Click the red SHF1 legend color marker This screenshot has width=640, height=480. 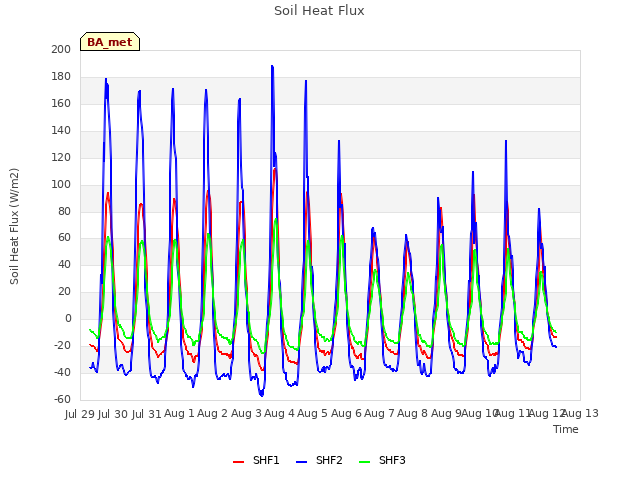[238, 462]
